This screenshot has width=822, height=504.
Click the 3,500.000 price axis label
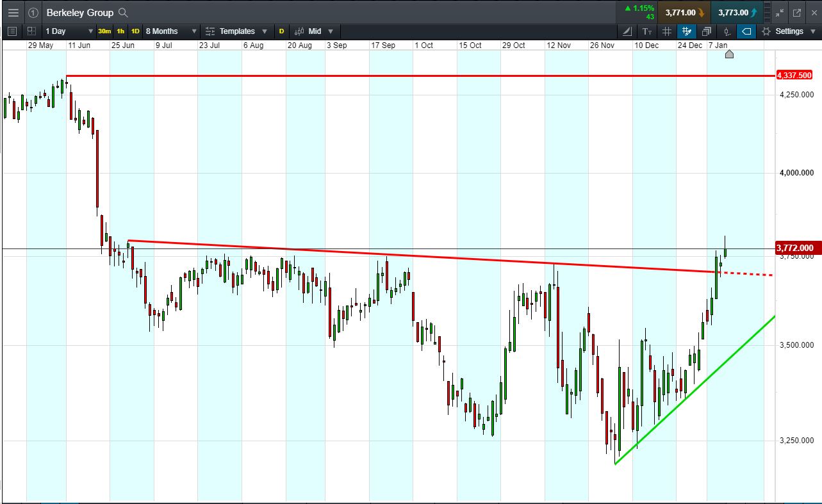click(x=796, y=345)
